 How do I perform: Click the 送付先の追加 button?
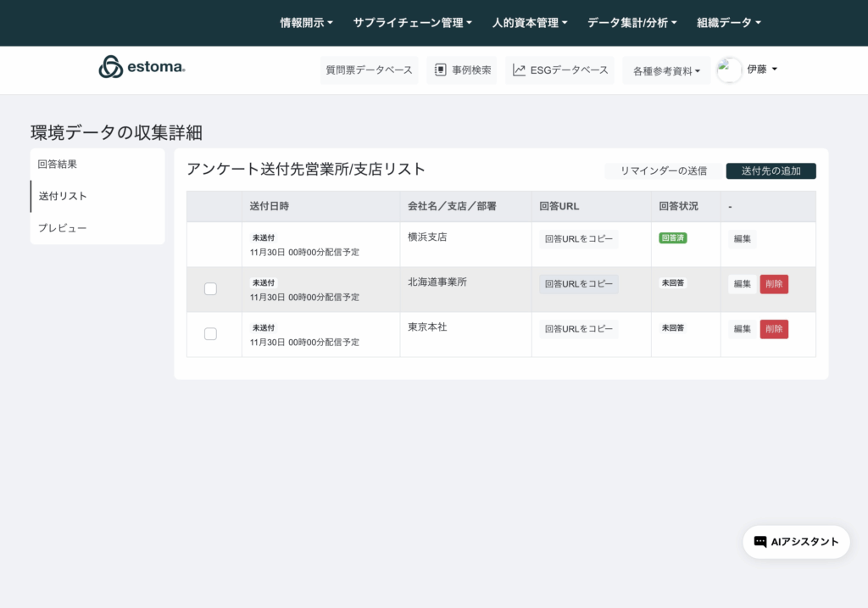771,171
